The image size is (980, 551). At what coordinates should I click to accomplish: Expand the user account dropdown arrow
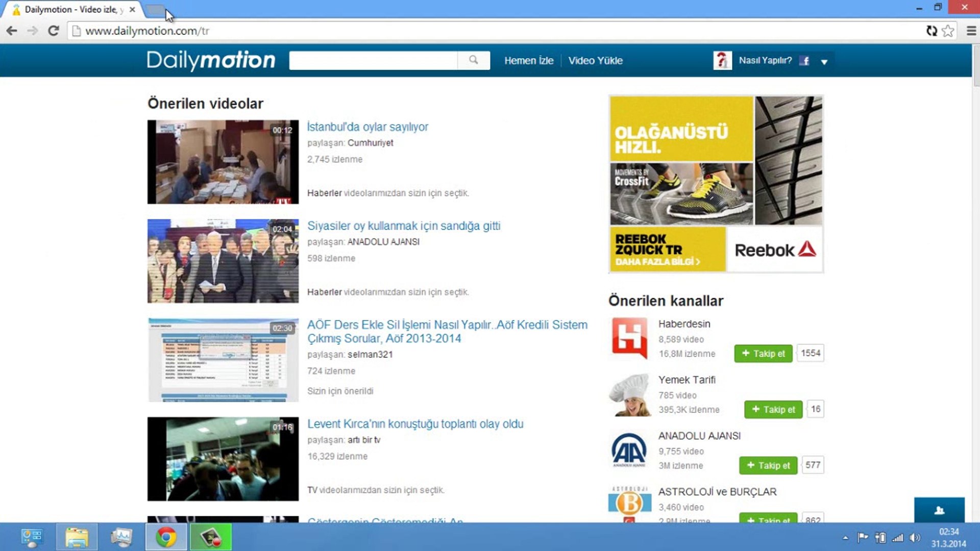click(824, 62)
